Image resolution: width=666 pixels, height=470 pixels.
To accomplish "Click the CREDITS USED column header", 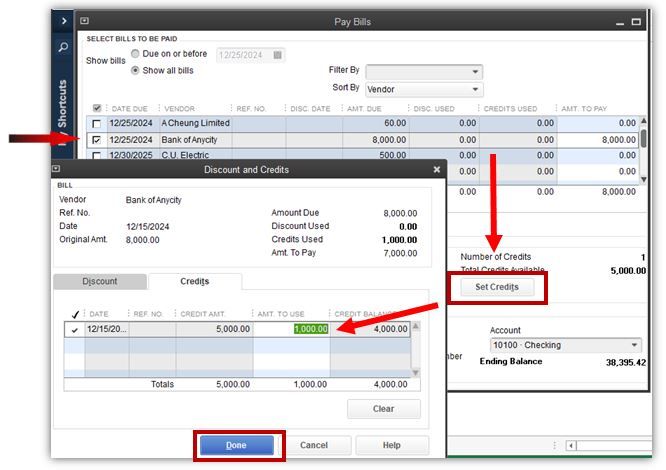I will (510, 109).
